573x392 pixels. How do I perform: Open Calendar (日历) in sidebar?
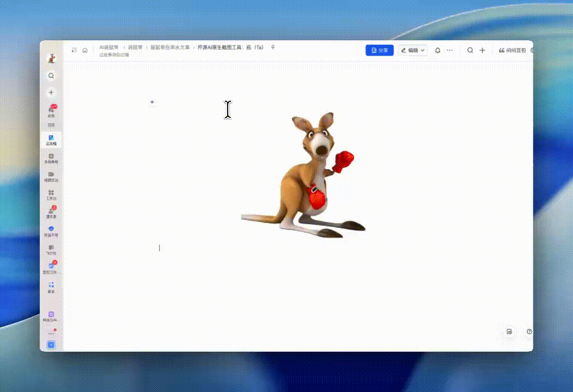point(51,125)
